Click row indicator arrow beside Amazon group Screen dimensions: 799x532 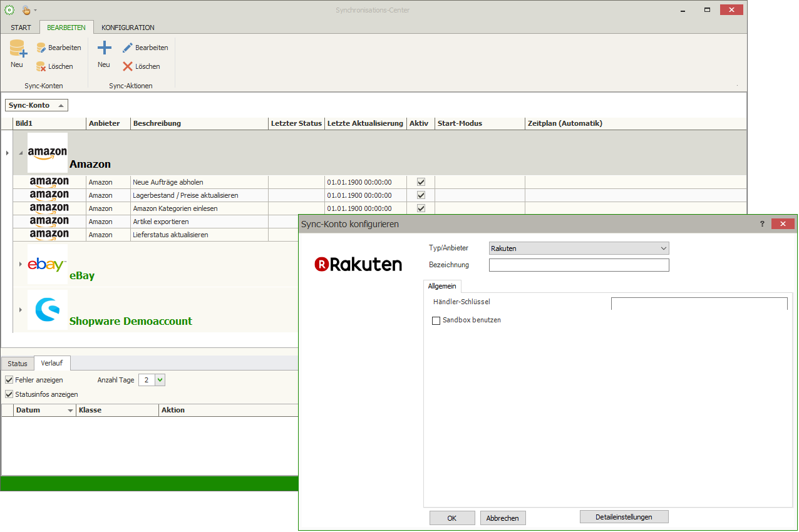pos(7,153)
